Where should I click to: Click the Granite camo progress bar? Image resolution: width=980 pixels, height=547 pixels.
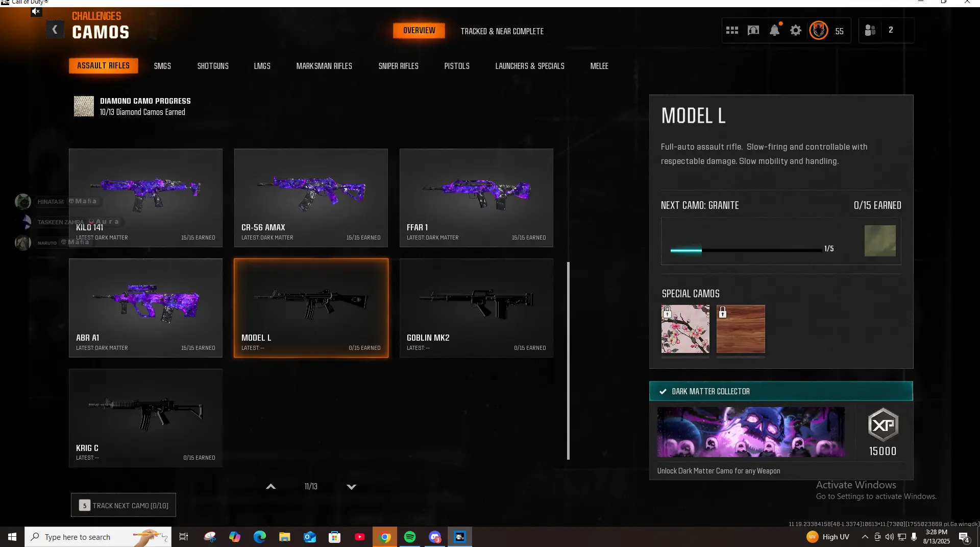(746, 250)
